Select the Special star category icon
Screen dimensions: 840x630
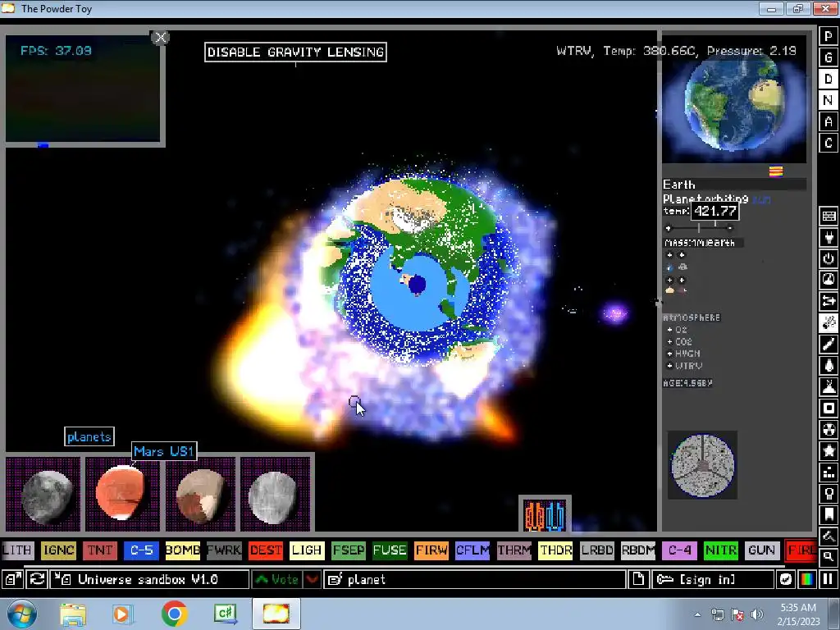(x=829, y=451)
